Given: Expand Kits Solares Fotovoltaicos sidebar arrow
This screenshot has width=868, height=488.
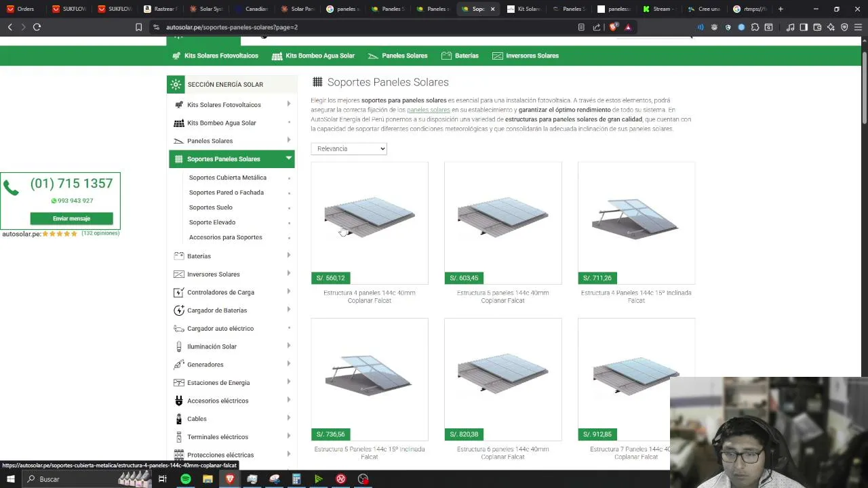Looking at the screenshot, I should click(x=289, y=104).
